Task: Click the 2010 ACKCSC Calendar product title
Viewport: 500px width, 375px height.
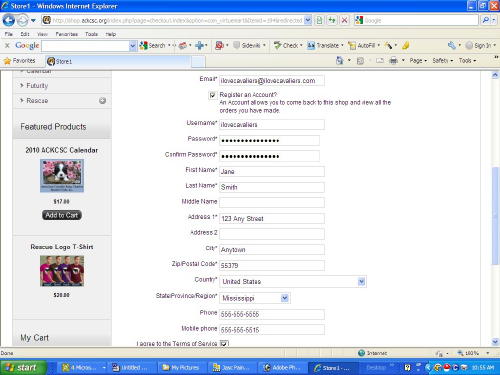Action: 62,150
